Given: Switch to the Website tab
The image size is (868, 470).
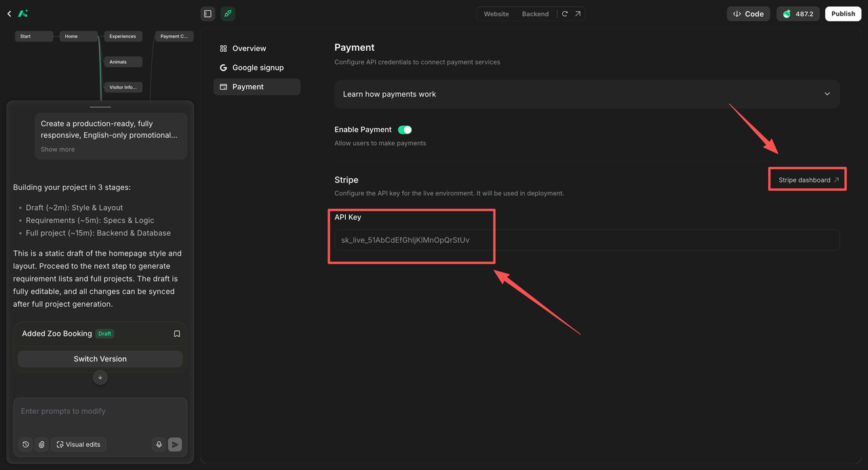Looking at the screenshot, I should click(x=496, y=14).
